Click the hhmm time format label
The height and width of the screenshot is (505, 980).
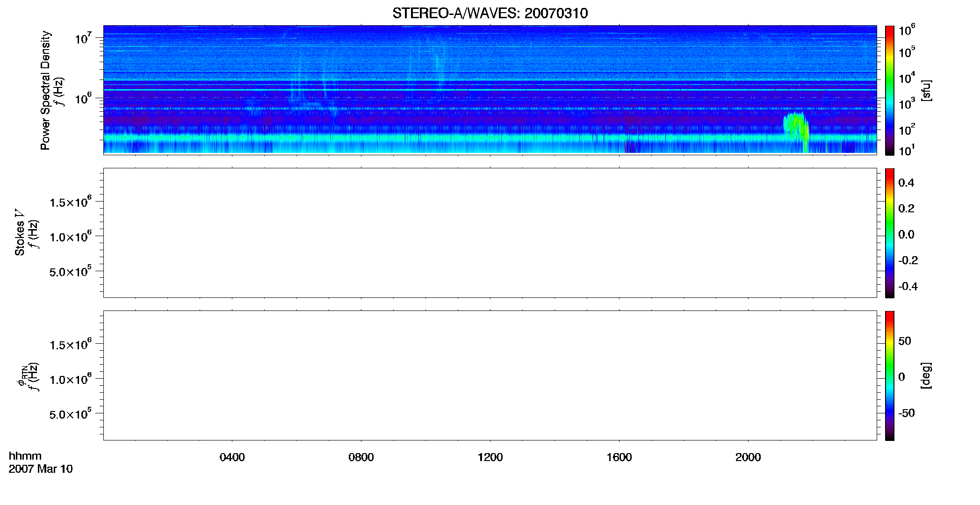click(25, 456)
